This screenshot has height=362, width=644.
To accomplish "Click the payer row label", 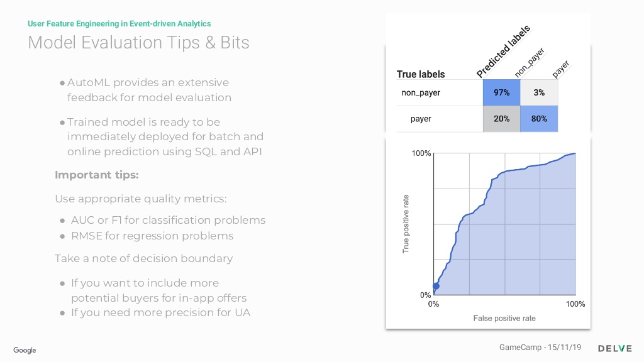I will coord(421,119).
